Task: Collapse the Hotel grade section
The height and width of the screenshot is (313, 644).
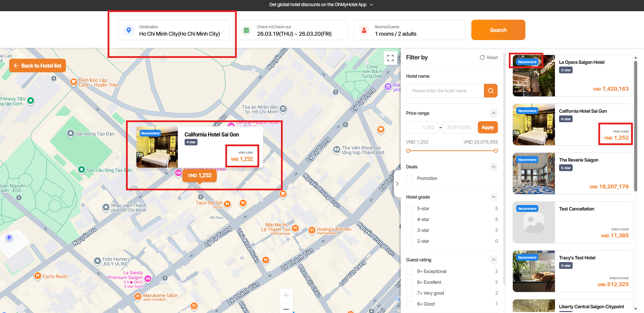Action: point(494,197)
